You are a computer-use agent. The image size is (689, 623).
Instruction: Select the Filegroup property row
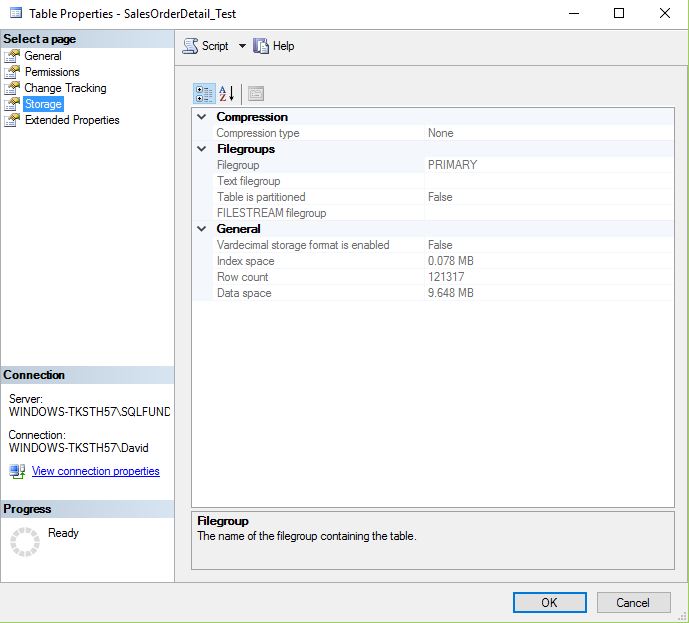click(443, 165)
